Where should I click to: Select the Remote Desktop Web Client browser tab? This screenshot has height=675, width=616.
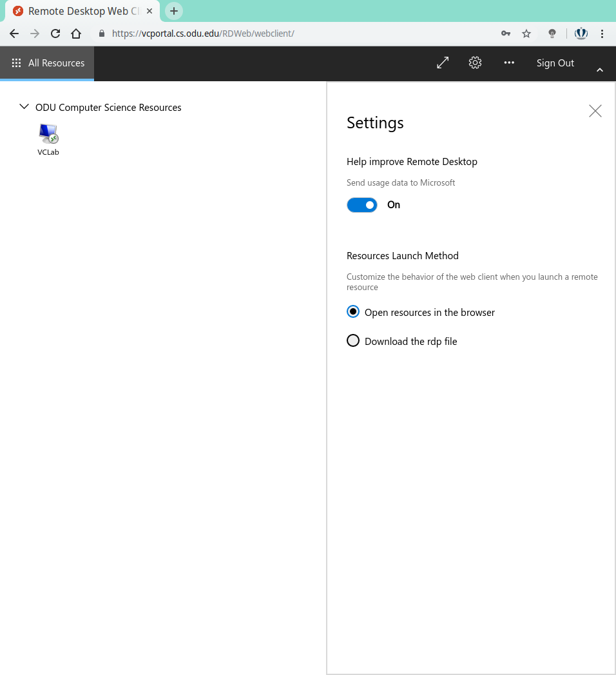82,11
